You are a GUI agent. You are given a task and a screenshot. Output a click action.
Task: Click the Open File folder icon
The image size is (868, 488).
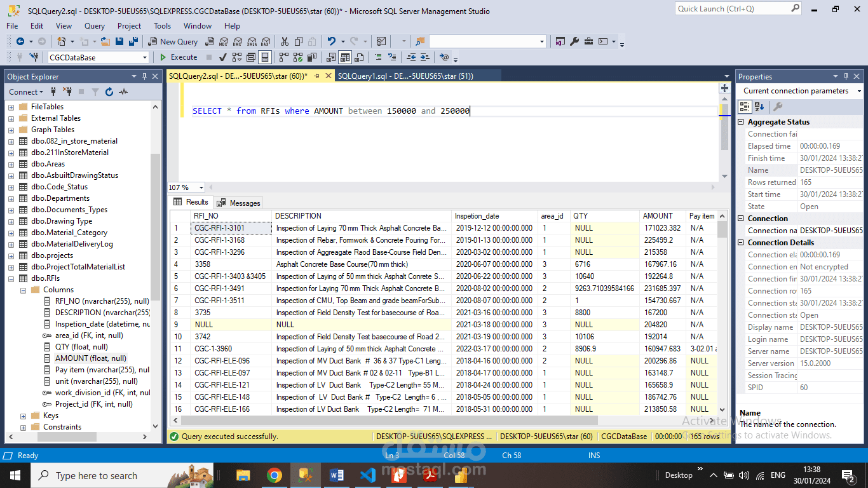105,41
